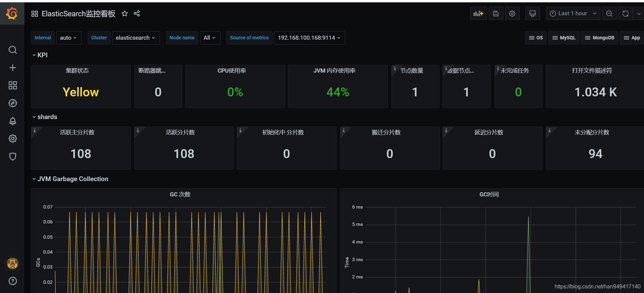Open dashboard settings gear in top bar
This screenshot has width=644, height=293.
click(x=512, y=14)
